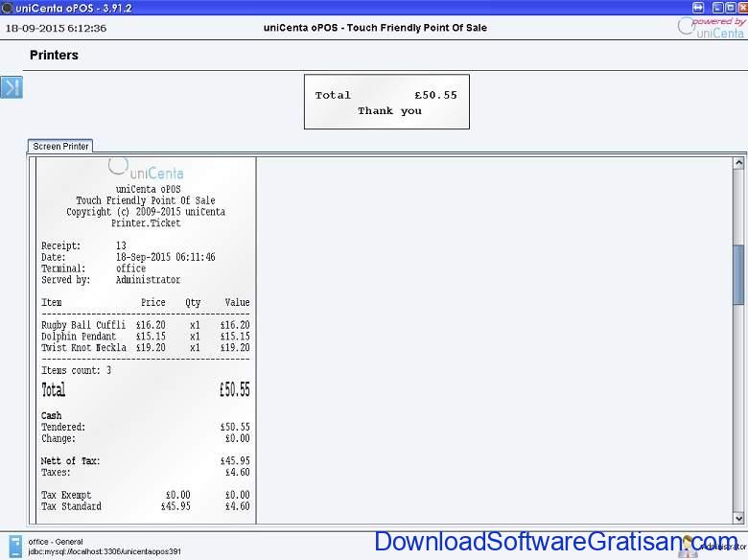Screen dimensions: 748x560
Task: Click the Copyright (c) 2009-2015 uniCenta line
Action: click(146, 212)
